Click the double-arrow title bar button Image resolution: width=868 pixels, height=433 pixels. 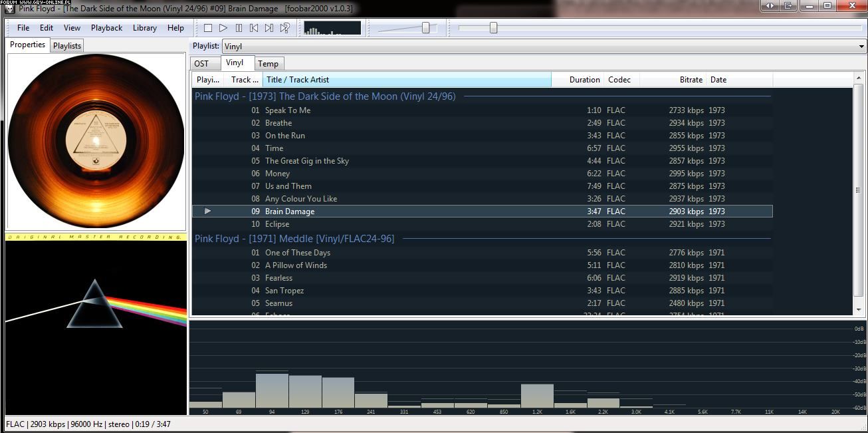(x=770, y=5)
